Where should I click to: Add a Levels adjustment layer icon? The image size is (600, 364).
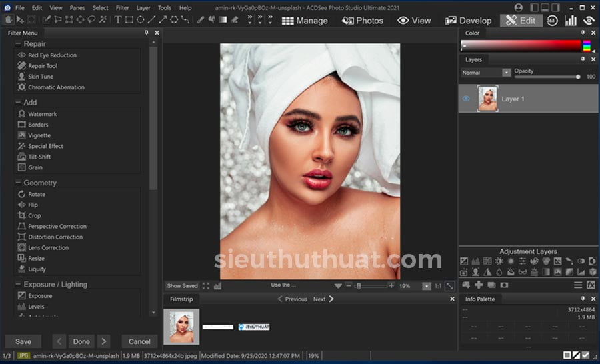pos(475,261)
